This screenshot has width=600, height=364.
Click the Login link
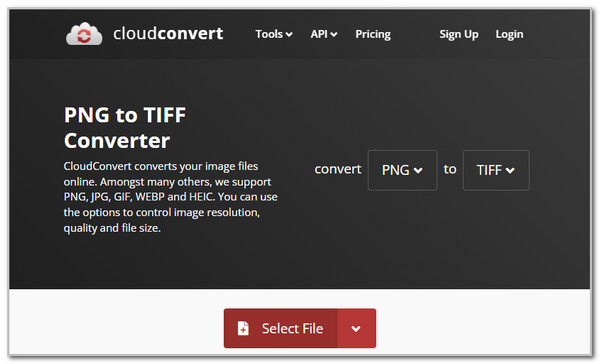point(509,34)
